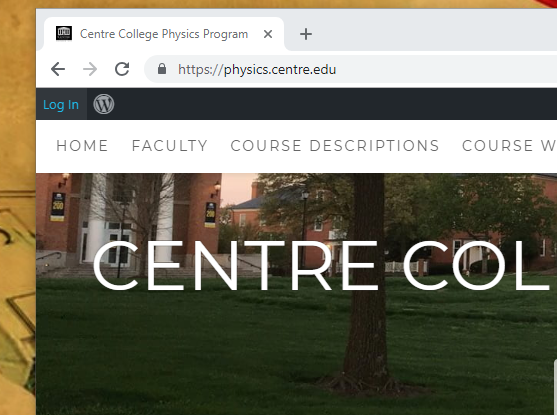This screenshot has height=415, width=557.
Task: Click the 200 banner on the left brick column
Action: (58, 207)
